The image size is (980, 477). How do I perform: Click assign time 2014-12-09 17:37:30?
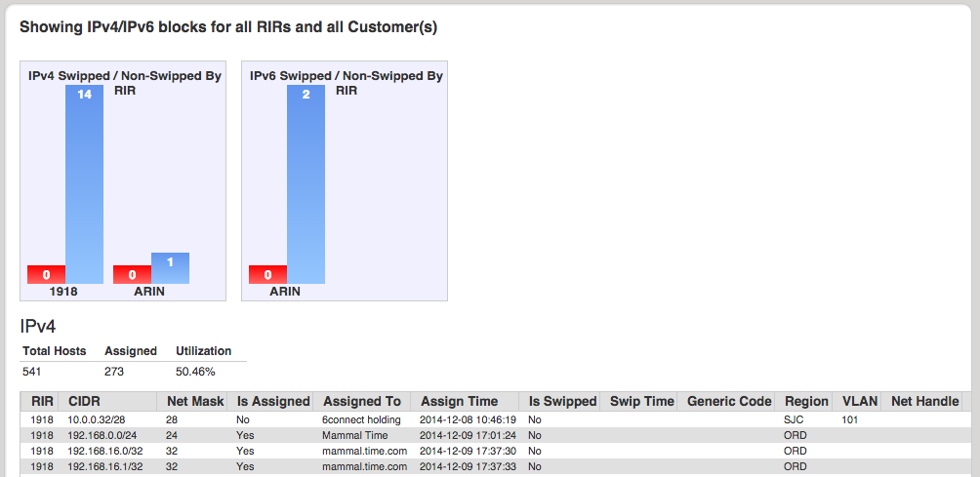coord(468,451)
